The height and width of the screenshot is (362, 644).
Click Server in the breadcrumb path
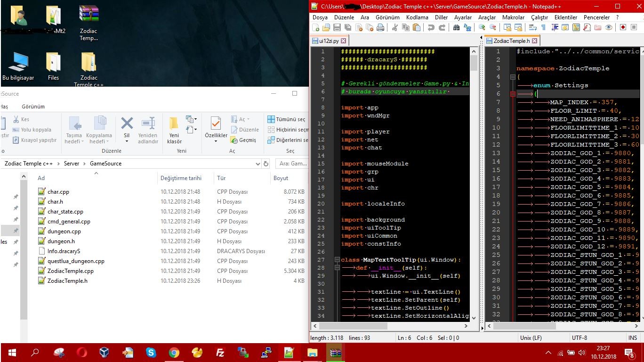pos(72,164)
